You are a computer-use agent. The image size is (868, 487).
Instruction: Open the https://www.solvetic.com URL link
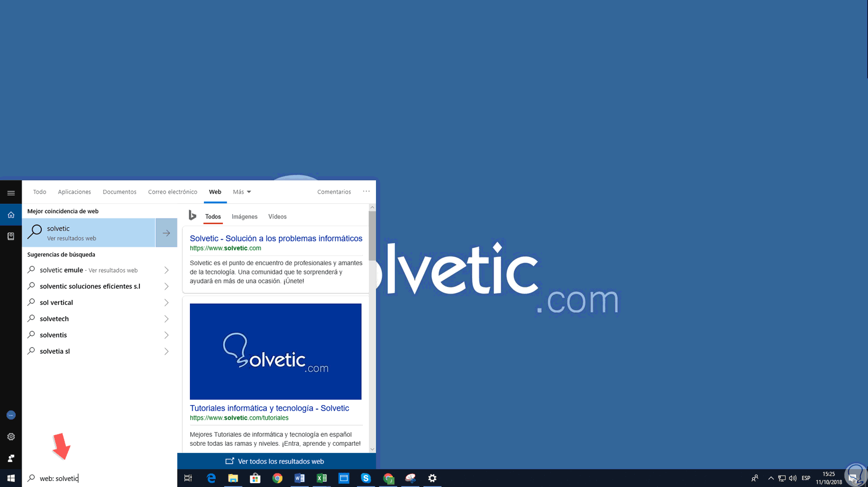[x=226, y=248]
